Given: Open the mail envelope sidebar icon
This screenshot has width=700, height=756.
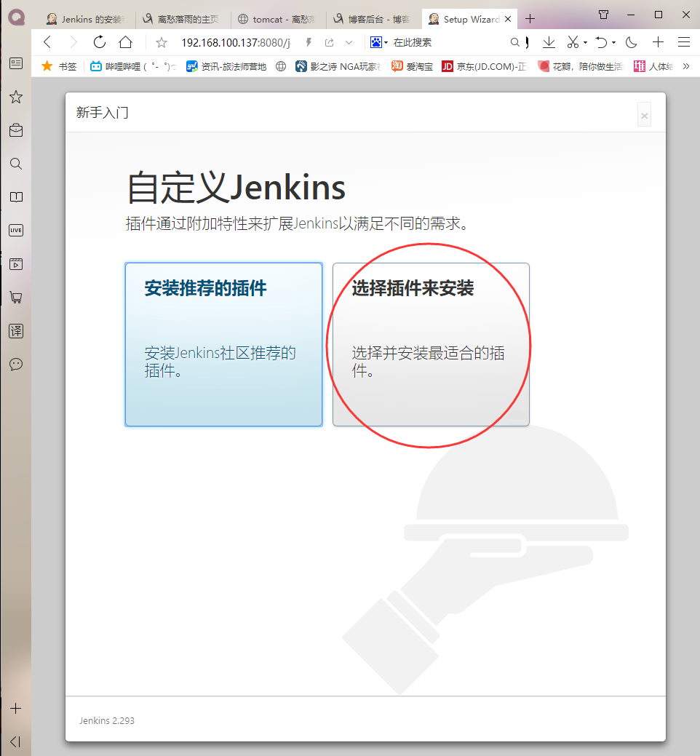Looking at the screenshot, I should tap(16, 130).
